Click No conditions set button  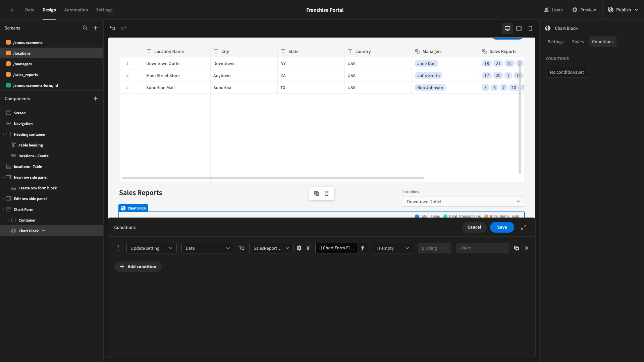(x=567, y=72)
